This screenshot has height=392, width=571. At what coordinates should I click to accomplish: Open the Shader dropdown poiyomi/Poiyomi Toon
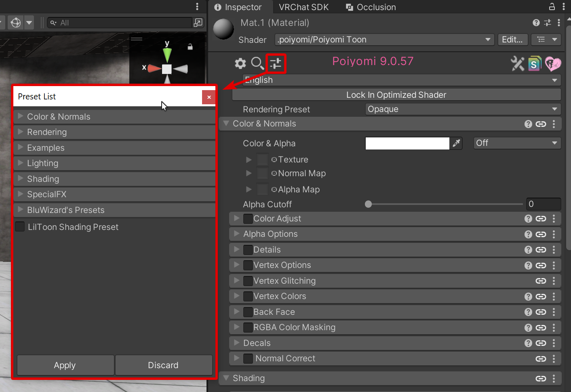[x=385, y=40]
